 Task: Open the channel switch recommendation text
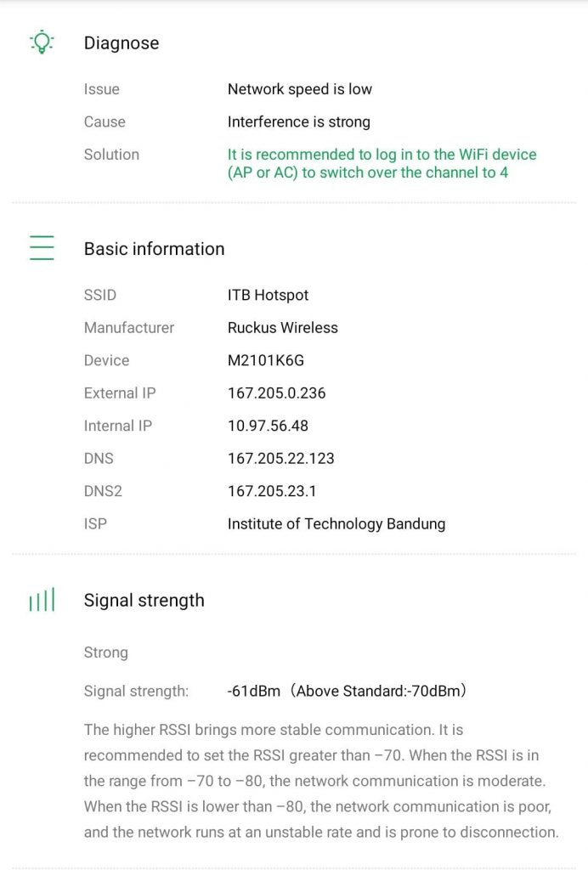pos(382,163)
